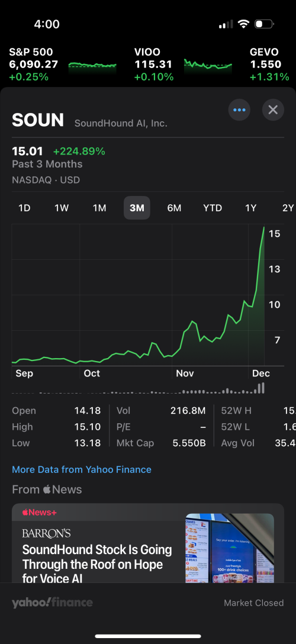
Task: Tap the News+ badge on article card
Action: [x=40, y=512]
